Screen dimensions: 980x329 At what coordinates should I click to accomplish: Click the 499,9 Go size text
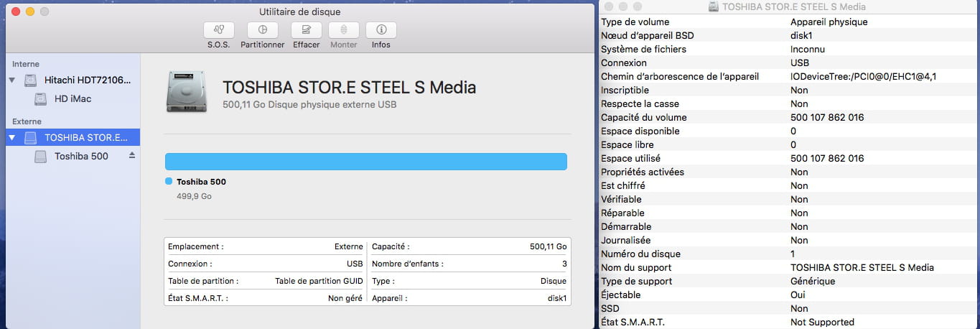coord(194,195)
